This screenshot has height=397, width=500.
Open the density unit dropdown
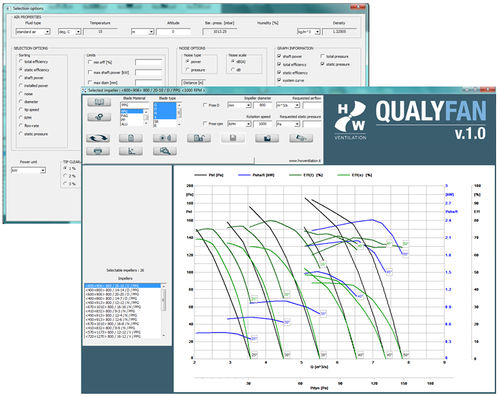pyautogui.click(x=308, y=32)
